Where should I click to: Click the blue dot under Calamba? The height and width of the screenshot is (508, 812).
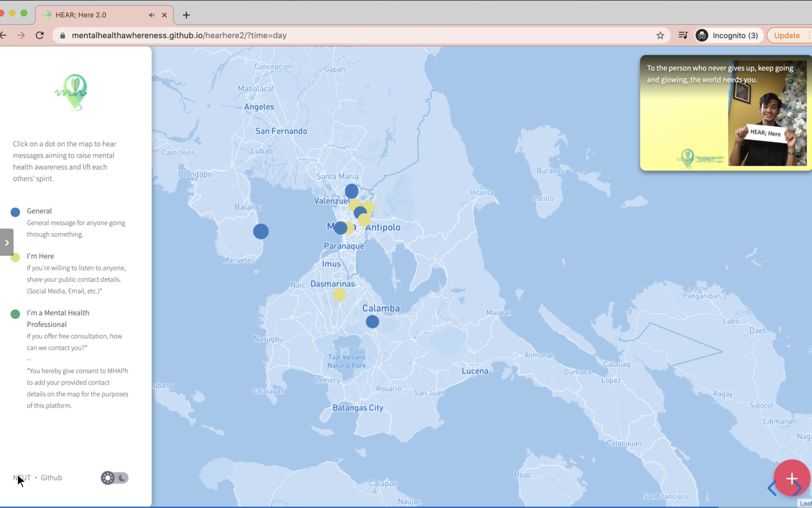pyautogui.click(x=372, y=322)
